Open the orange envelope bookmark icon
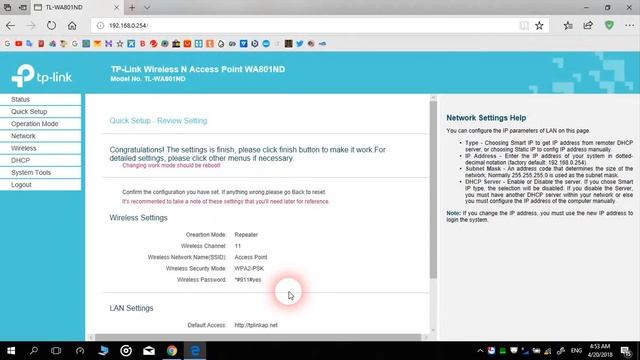The width and height of the screenshot is (640, 360). pos(97,43)
